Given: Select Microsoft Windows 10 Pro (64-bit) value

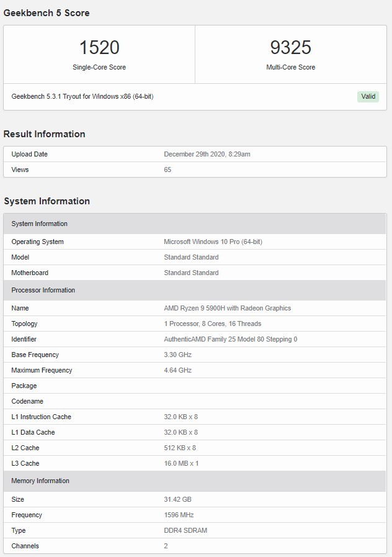Looking at the screenshot, I should [x=213, y=242].
